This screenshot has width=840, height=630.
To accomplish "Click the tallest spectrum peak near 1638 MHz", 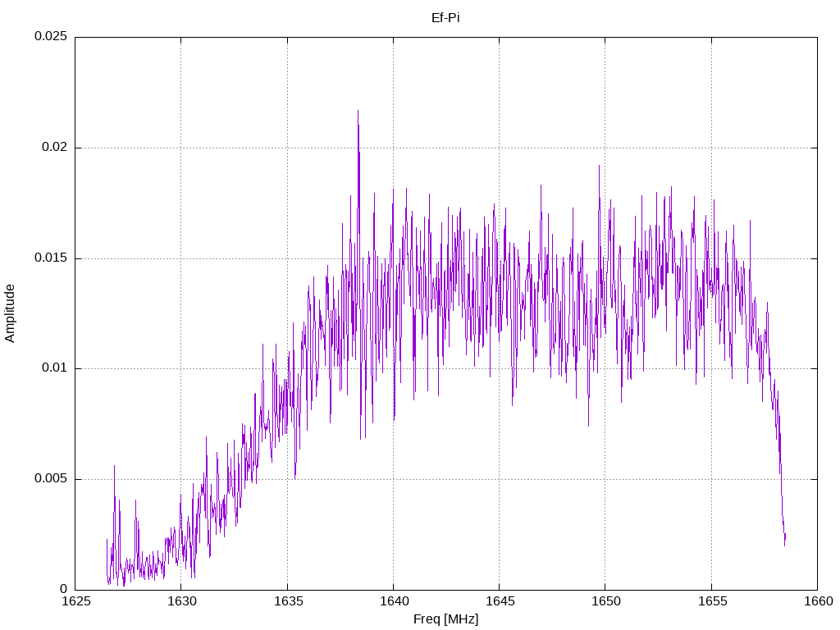I will click(x=358, y=111).
